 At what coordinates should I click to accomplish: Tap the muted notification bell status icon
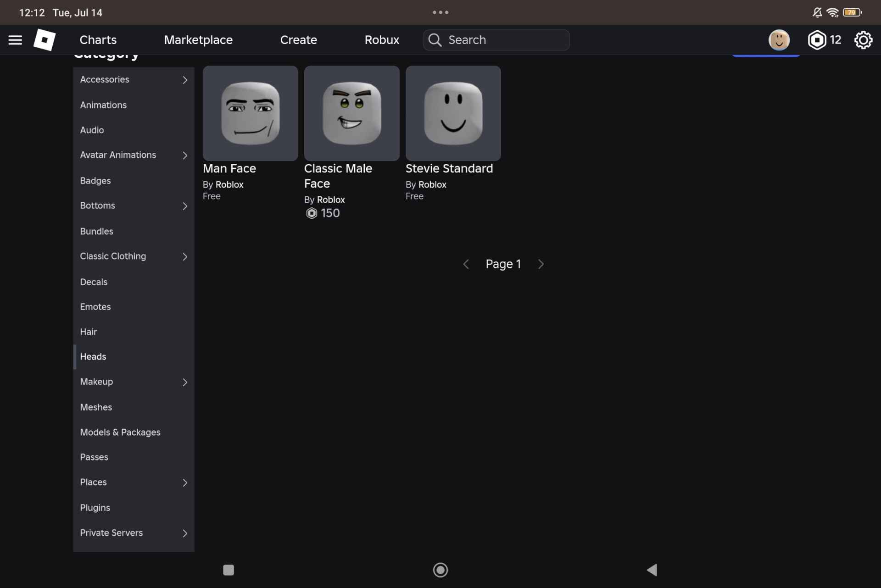[817, 12]
